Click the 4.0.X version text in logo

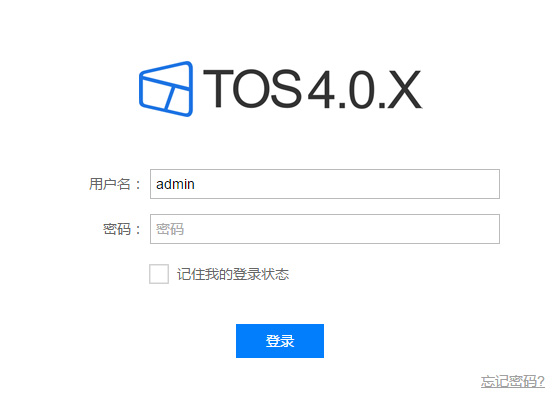point(365,89)
